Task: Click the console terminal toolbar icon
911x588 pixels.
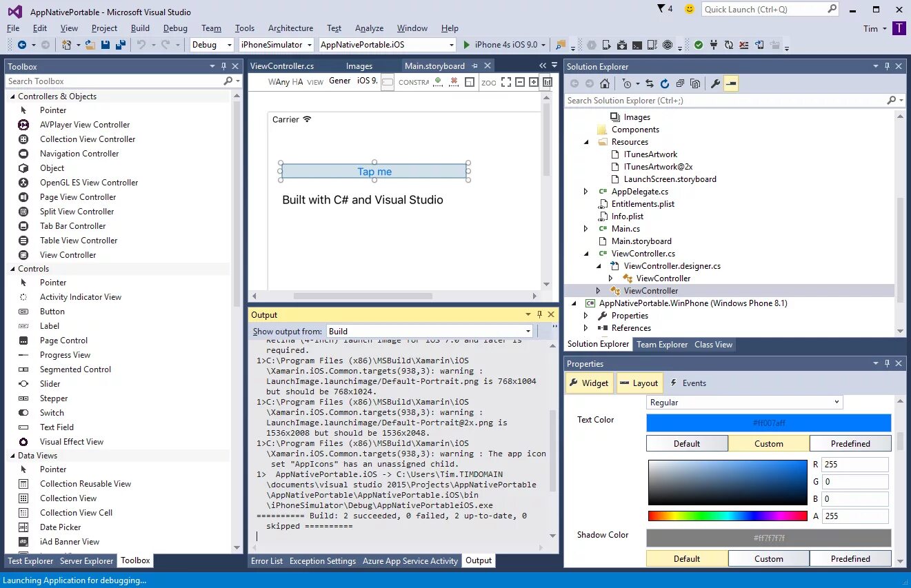Action: click(637, 45)
